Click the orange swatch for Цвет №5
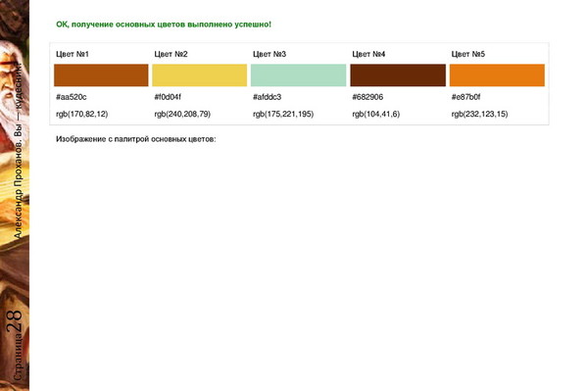The width and height of the screenshot is (588, 391). coord(497,75)
